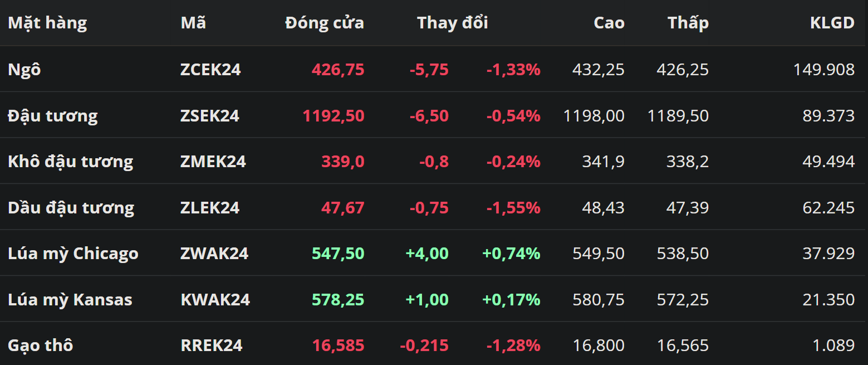Select the Thay đổi column header

452,23
